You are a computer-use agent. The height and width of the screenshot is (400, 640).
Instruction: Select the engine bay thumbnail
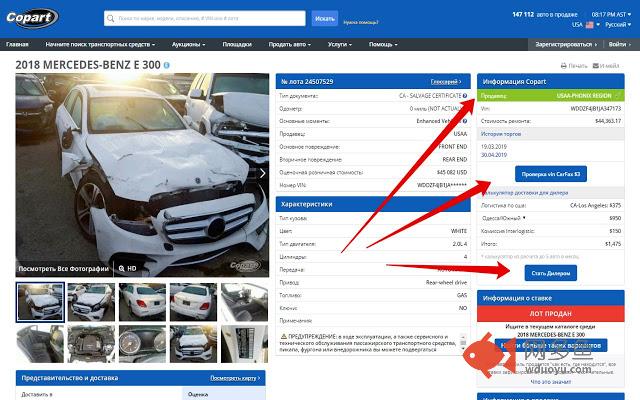pyautogui.click(x=91, y=344)
